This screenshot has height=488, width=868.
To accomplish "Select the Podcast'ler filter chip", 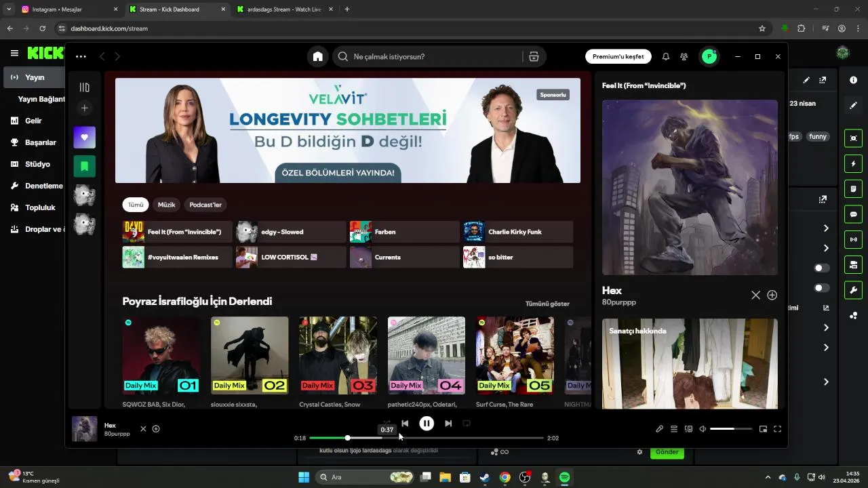I will point(205,205).
